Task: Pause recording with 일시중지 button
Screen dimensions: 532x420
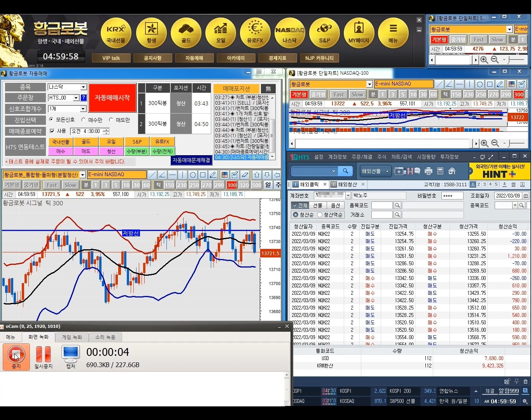Action: click(x=44, y=357)
